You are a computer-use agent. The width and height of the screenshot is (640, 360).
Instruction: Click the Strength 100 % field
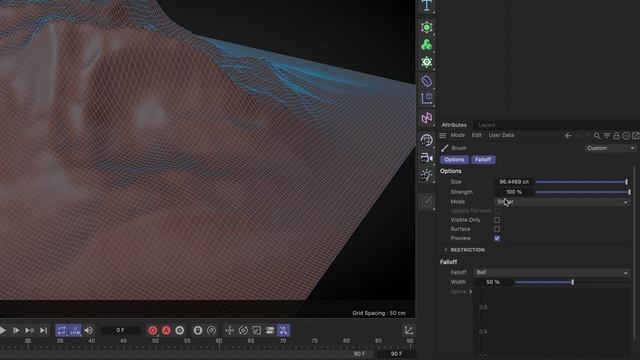pos(514,192)
